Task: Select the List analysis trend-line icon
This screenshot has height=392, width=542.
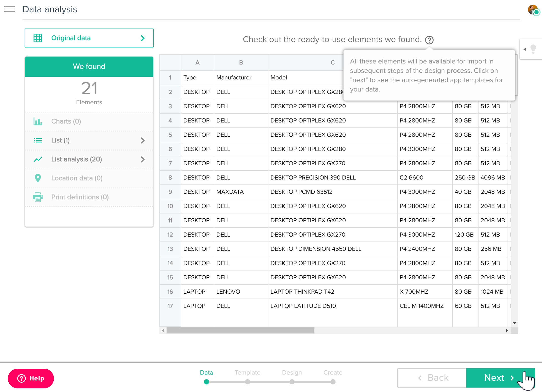Action: point(38,159)
